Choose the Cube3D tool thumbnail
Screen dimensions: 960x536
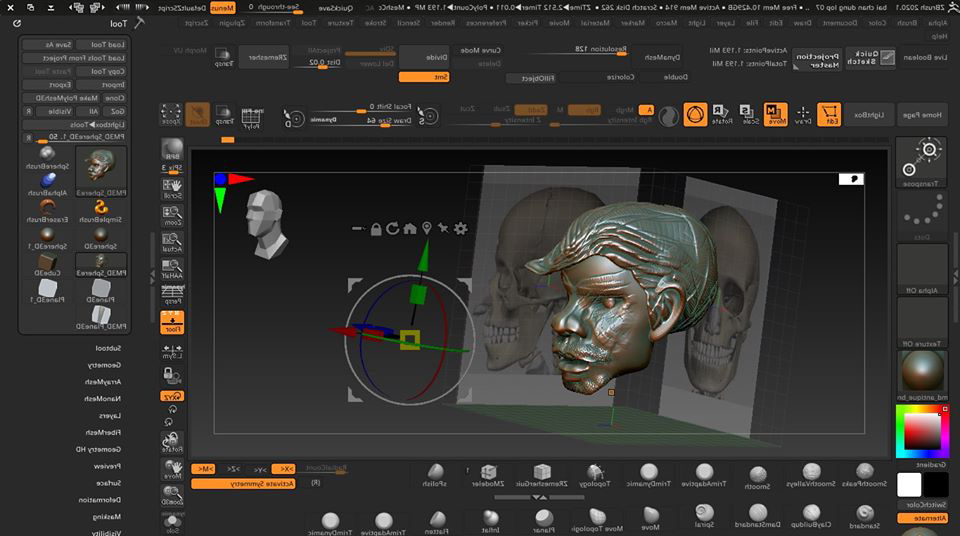(47, 265)
